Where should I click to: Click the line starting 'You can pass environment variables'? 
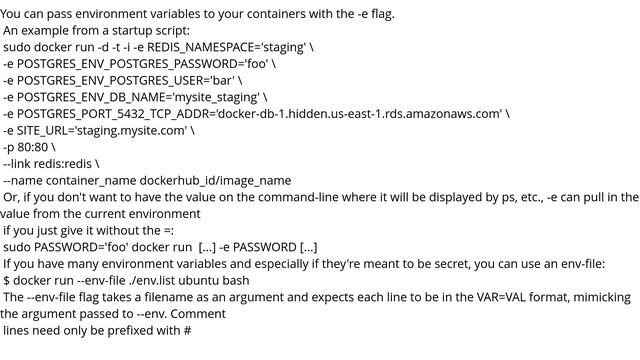coord(197,14)
